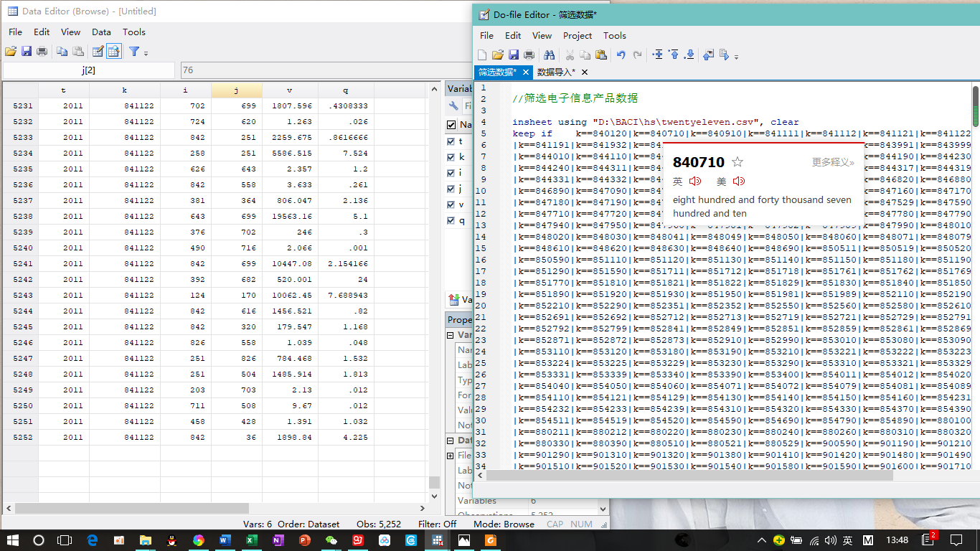Star the word 840710 in dictionary popup

click(x=738, y=162)
